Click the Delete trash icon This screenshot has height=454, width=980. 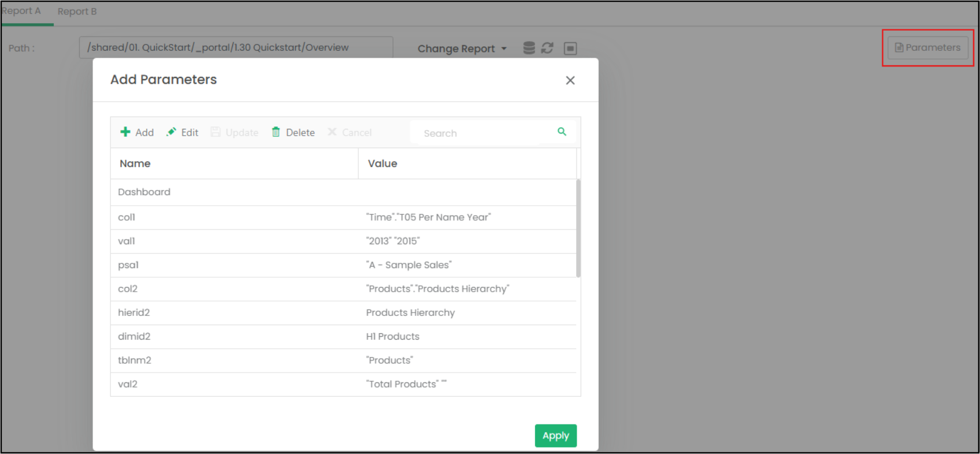point(276,132)
